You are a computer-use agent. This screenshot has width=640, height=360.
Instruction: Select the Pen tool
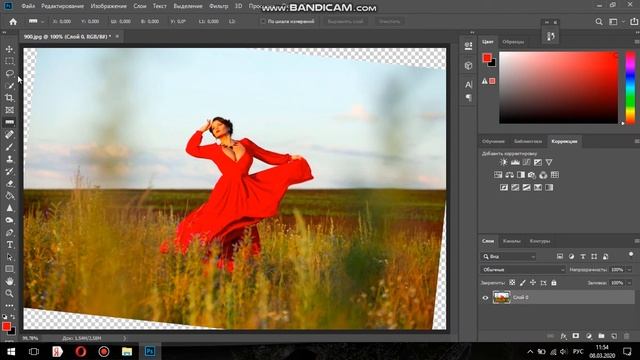click(9, 233)
